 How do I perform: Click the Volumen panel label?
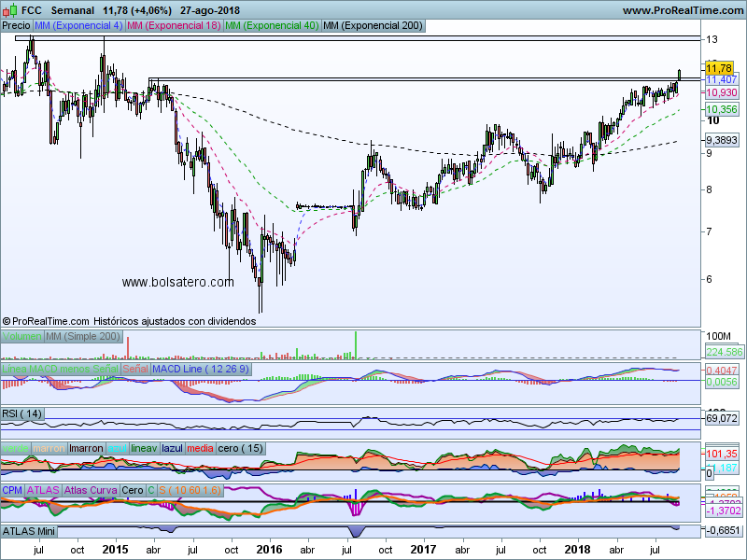pyautogui.click(x=22, y=336)
